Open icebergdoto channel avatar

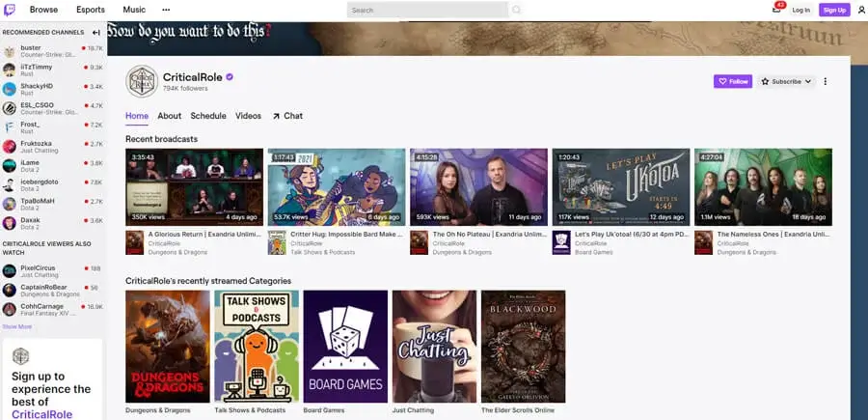pyautogui.click(x=9, y=185)
